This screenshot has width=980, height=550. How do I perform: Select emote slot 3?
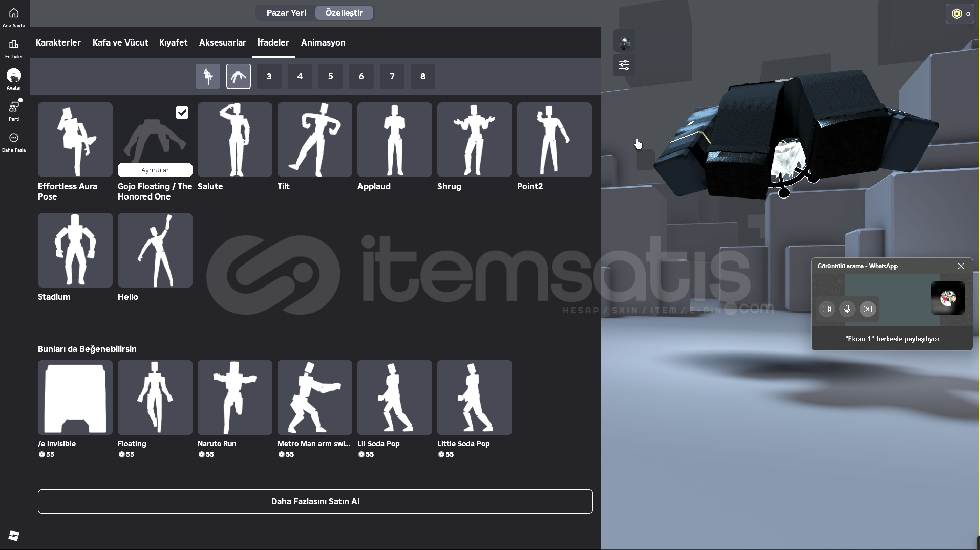(269, 76)
